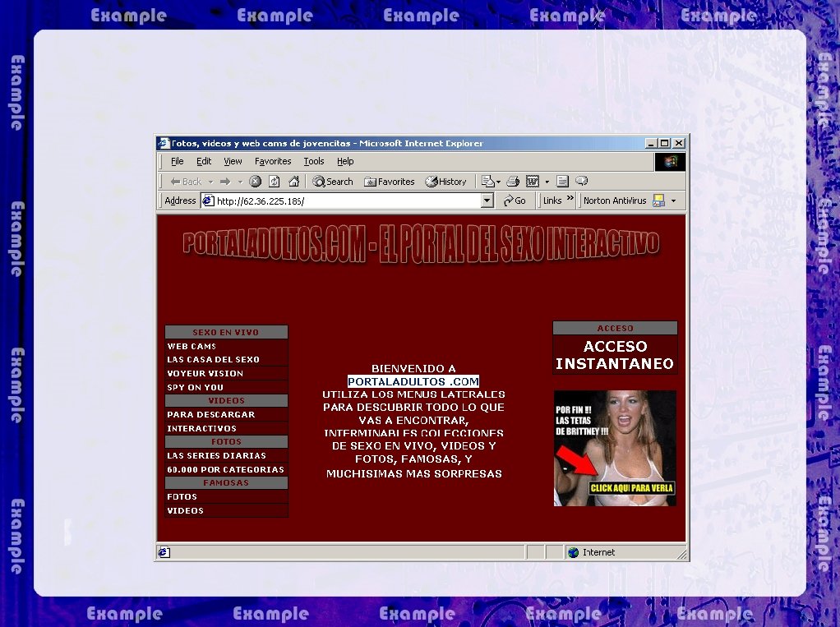Go to the Home page
Screen dimensions: 840x627
[293, 182]
